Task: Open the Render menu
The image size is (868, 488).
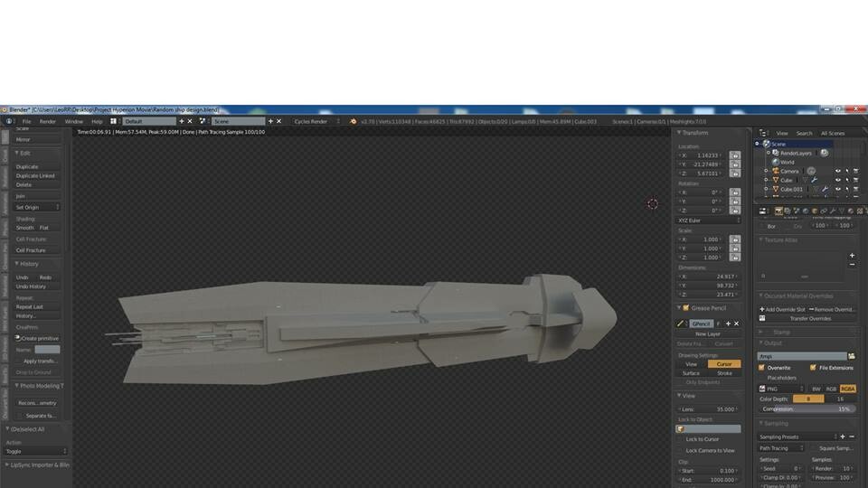Action: pyautogui.click(x=48, y=121)
